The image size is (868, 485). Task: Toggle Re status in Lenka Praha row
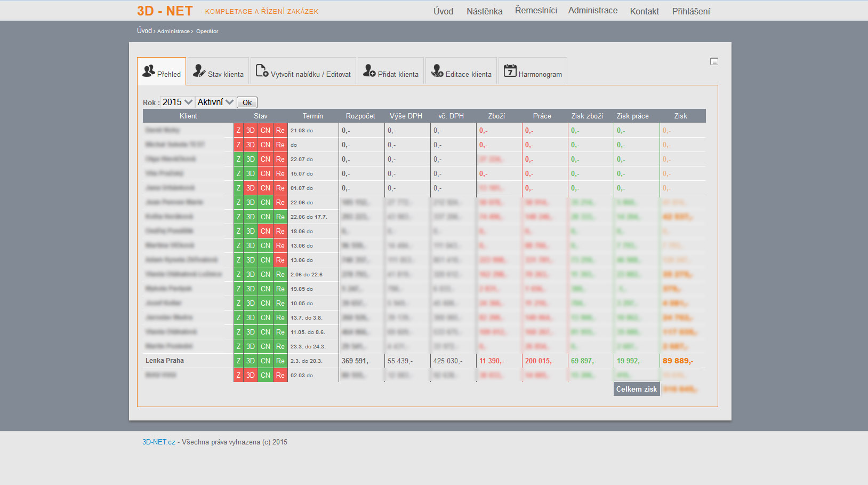click(280, 361)
